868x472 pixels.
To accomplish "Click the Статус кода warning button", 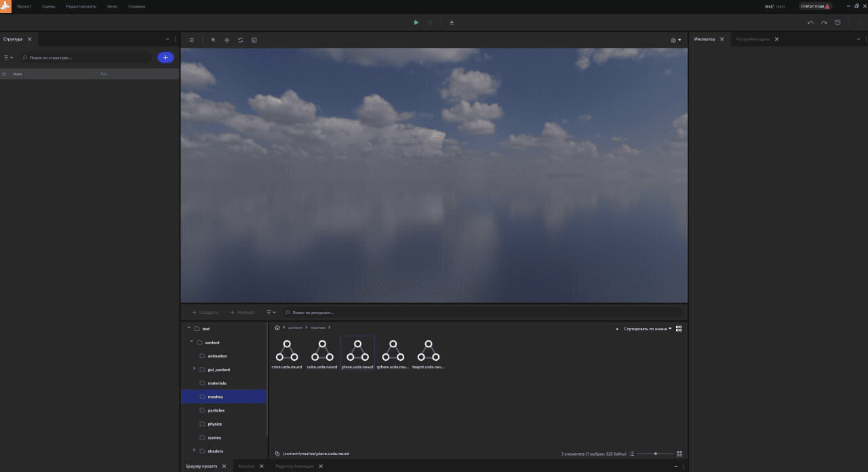I will (815, 6).
